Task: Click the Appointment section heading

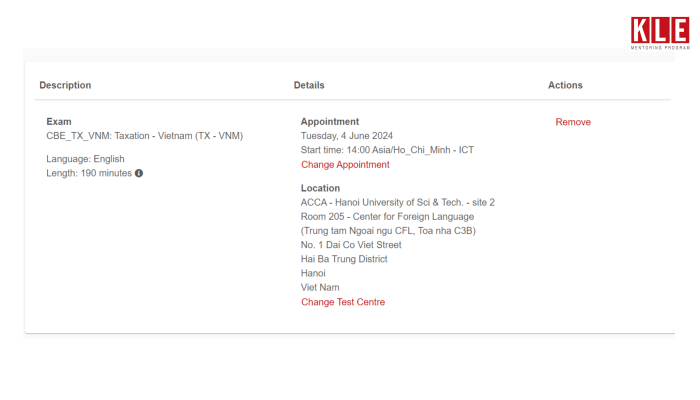Action: 329,122
